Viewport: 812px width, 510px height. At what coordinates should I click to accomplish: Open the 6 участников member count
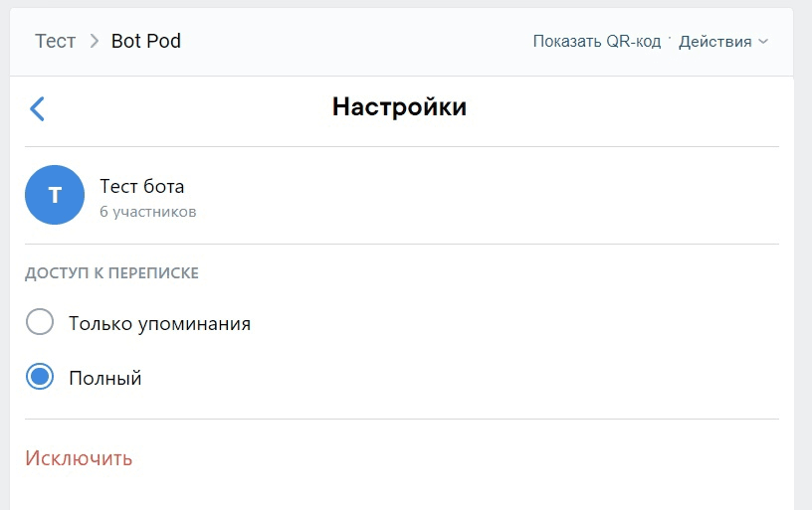tap(148, 212)
